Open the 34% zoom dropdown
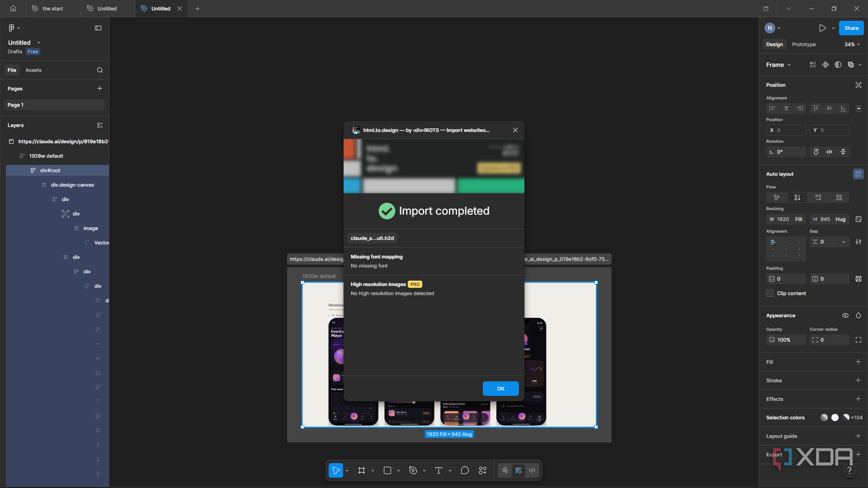The height and width of the screenshot is (488, 868). click(852, 44)
